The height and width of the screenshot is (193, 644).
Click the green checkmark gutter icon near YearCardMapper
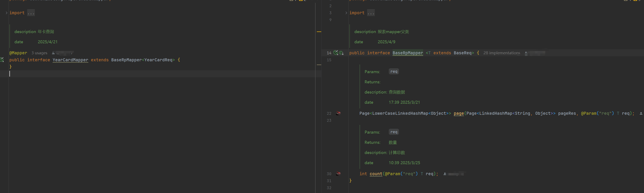point(2,59)
